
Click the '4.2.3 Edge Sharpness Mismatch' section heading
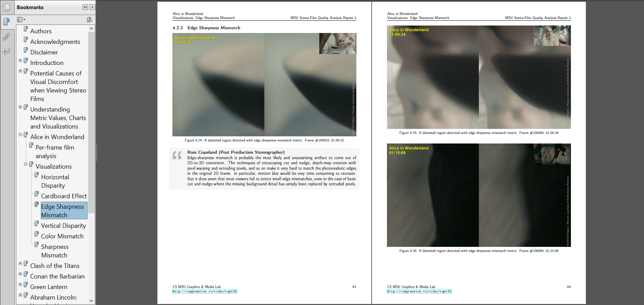pyautogui.click(x=206, y=28)
